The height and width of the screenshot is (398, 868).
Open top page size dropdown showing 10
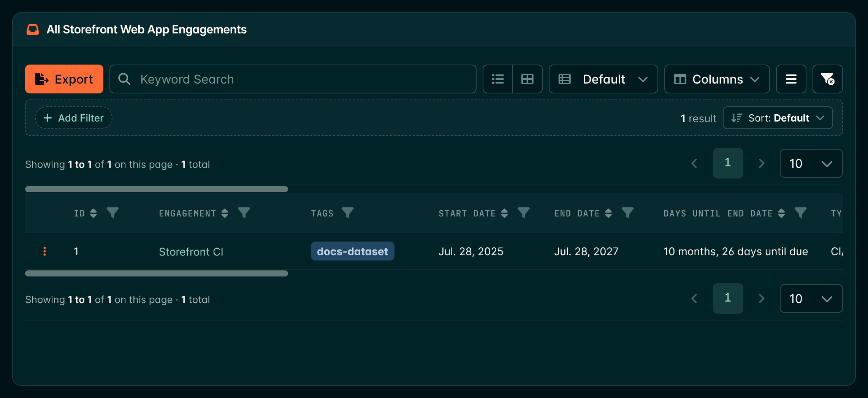pos(811,163)
